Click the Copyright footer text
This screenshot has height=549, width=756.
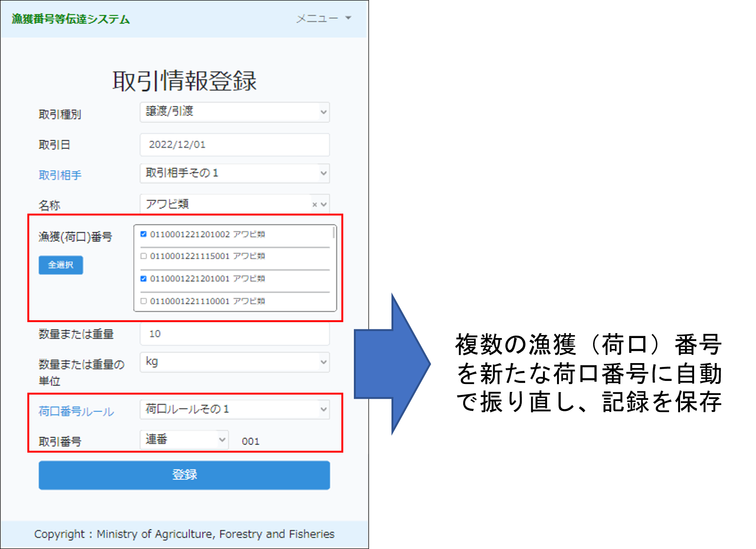pyautogui.click(x=184, y=534)
